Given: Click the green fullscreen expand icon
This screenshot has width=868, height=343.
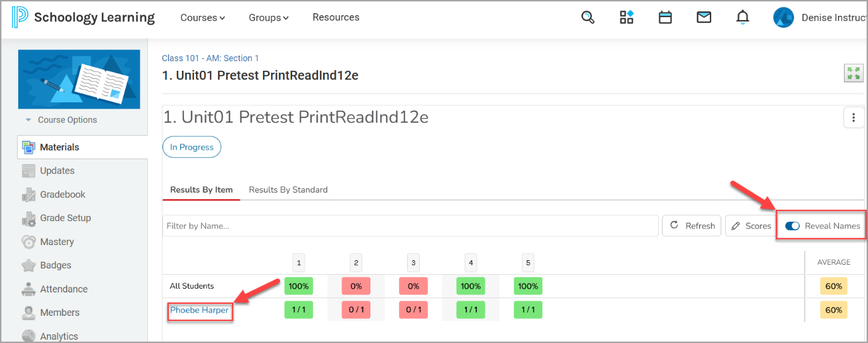Looking at the screenshot, I should click(x=853, y=73).
